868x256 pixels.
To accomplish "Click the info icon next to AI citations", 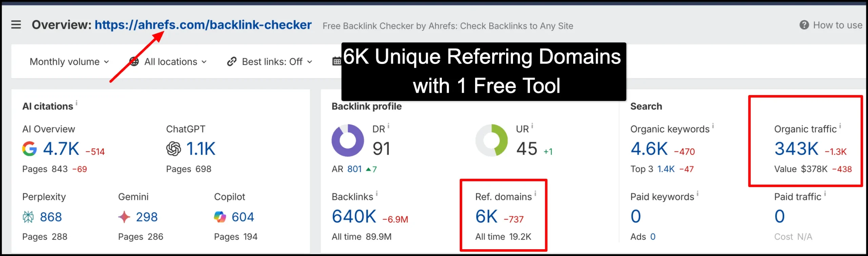I will tap(77, 103).
